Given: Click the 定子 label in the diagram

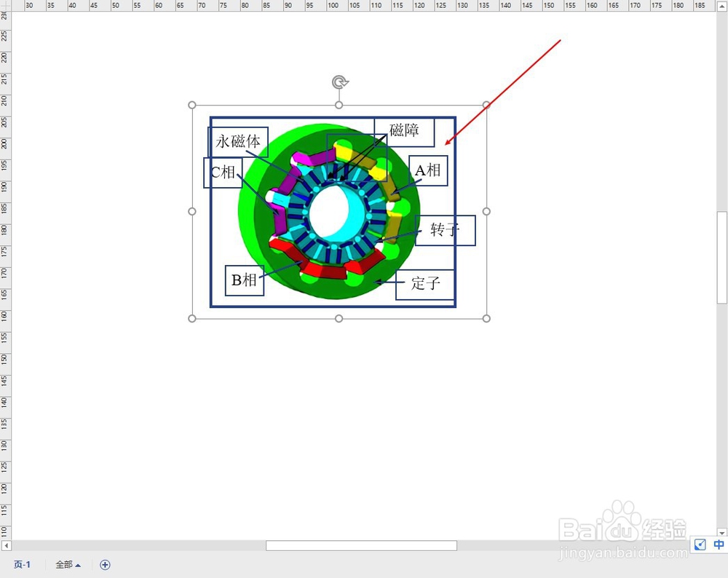Looking at the screenshot, I should (425, 284).
